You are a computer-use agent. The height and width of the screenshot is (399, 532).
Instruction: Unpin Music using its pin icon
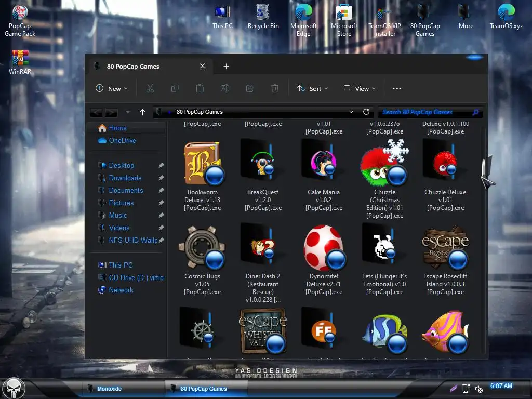click(x=161, y=215)
